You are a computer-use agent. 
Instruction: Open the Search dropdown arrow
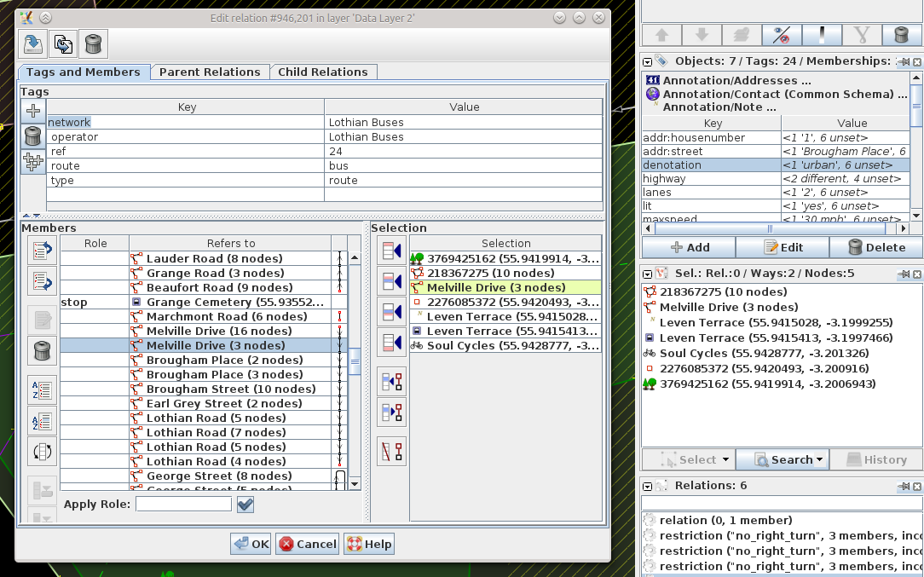click(819, 460)
